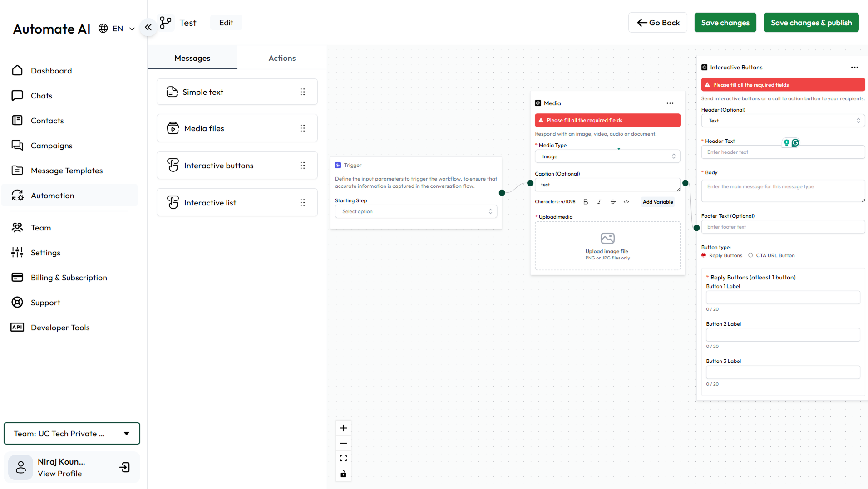
Task: Click the Save changes button
Action: pyautogui.click(x=725, y=23)
